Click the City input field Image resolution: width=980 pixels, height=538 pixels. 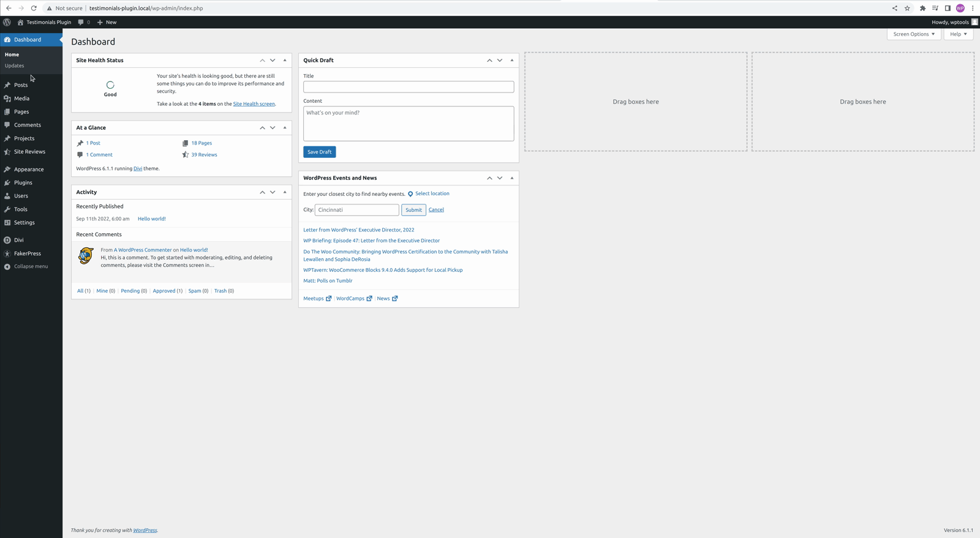click(x=357, y=210)
